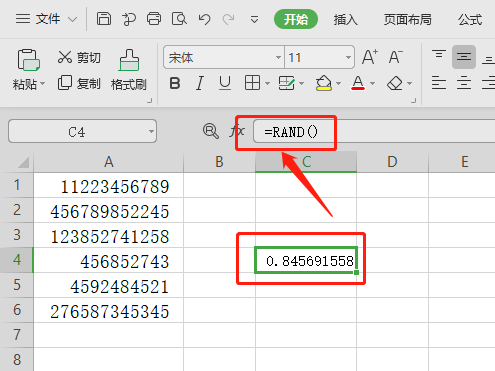Screen dimensions: 495x371
Task: Click the Copy icon
Action: [65, 83]
